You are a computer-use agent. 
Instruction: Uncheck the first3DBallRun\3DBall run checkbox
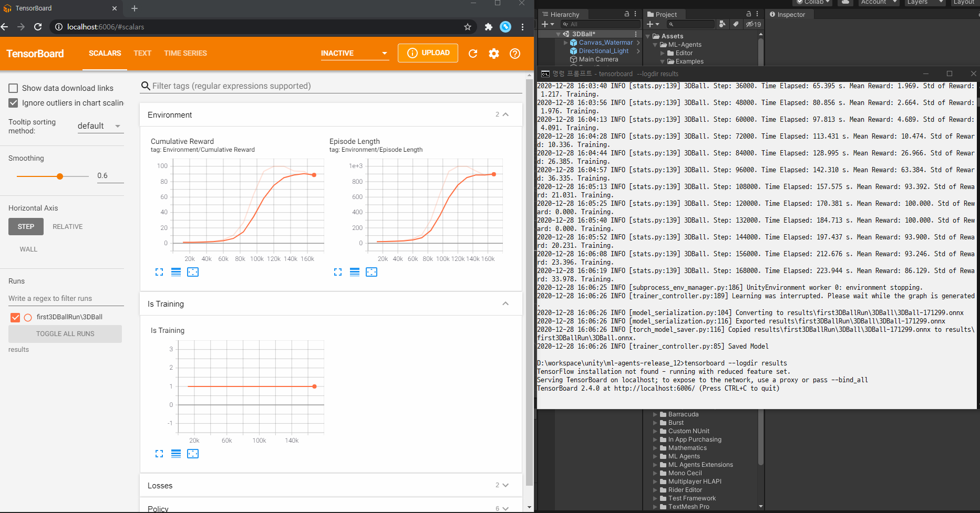tap(15, 317)
